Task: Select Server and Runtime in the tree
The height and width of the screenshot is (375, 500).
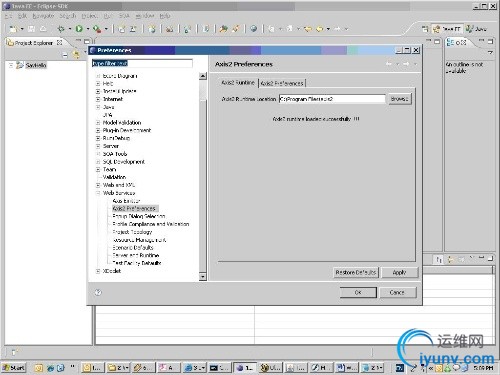Action: 136,255
